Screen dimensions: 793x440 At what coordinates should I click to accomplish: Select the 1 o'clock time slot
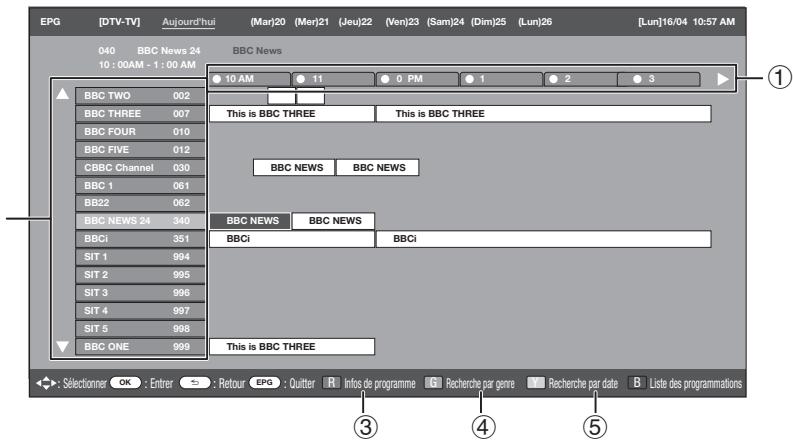[502, 79]
